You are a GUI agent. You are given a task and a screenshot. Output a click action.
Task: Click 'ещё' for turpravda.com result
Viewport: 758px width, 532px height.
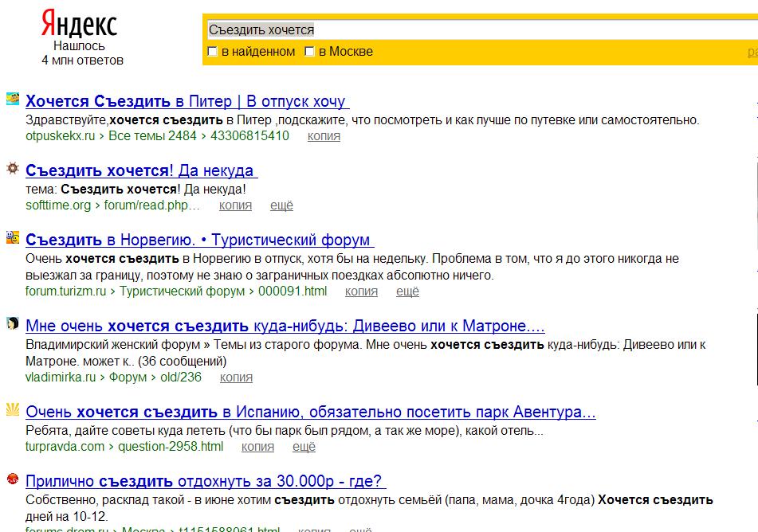click(304, 447)
